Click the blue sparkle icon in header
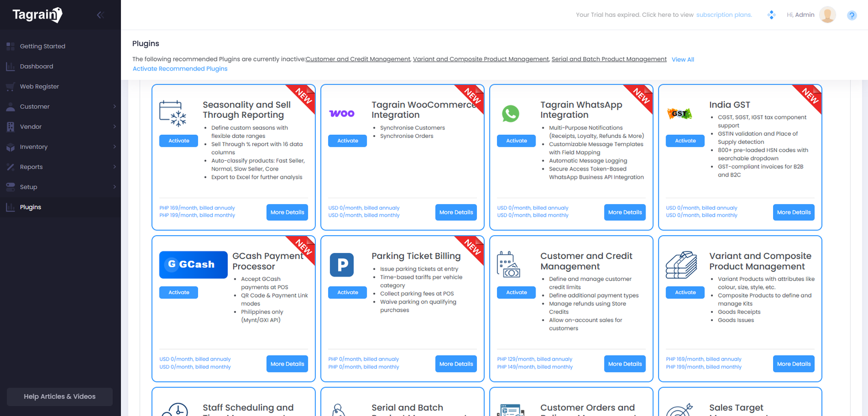Screen dimensions: 868x416 click(771, 15)
